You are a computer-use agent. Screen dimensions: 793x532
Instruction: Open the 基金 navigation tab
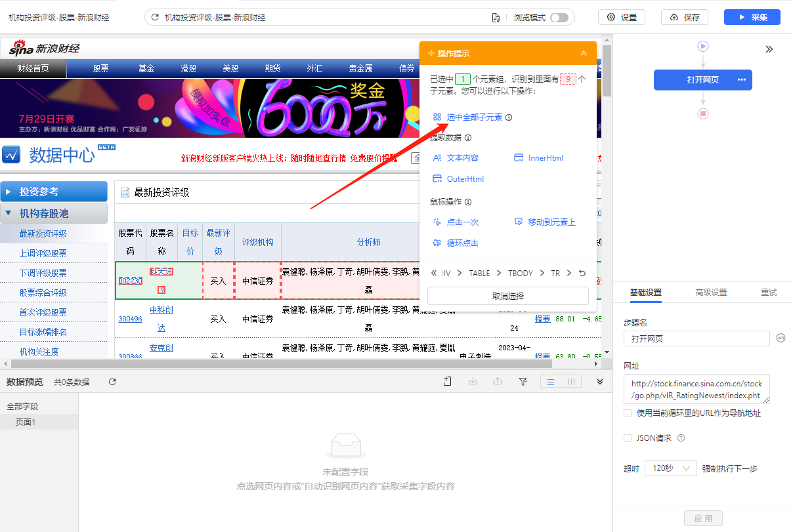point(146,68)
